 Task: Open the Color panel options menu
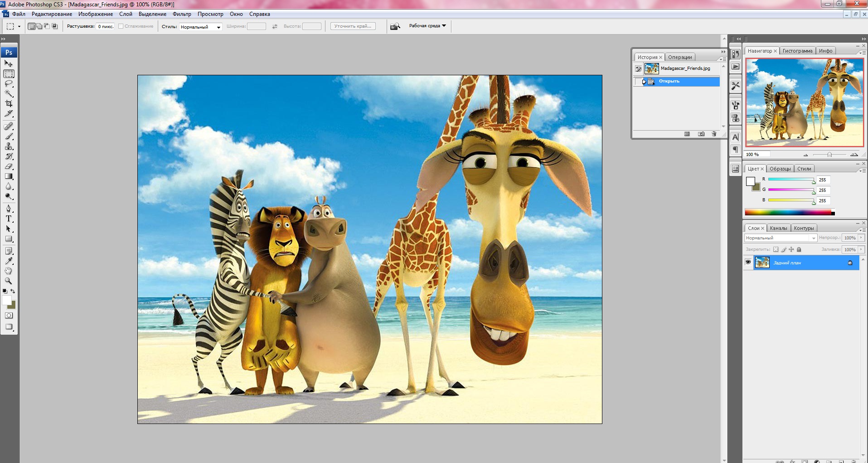(862, 171)
